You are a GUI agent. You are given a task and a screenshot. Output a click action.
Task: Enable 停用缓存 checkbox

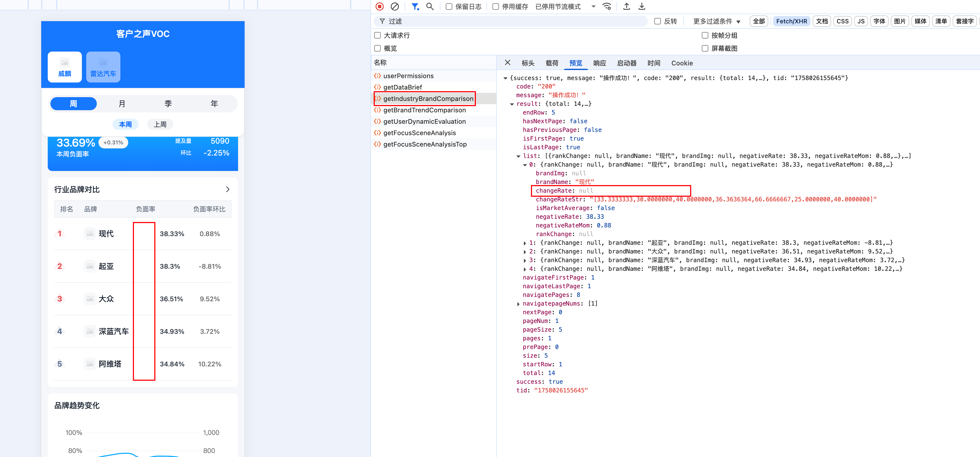495,7
